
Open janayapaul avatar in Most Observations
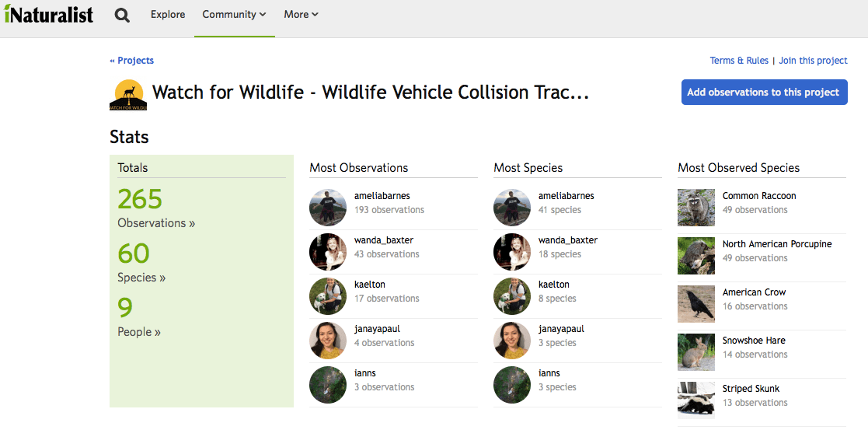point(328,341)
